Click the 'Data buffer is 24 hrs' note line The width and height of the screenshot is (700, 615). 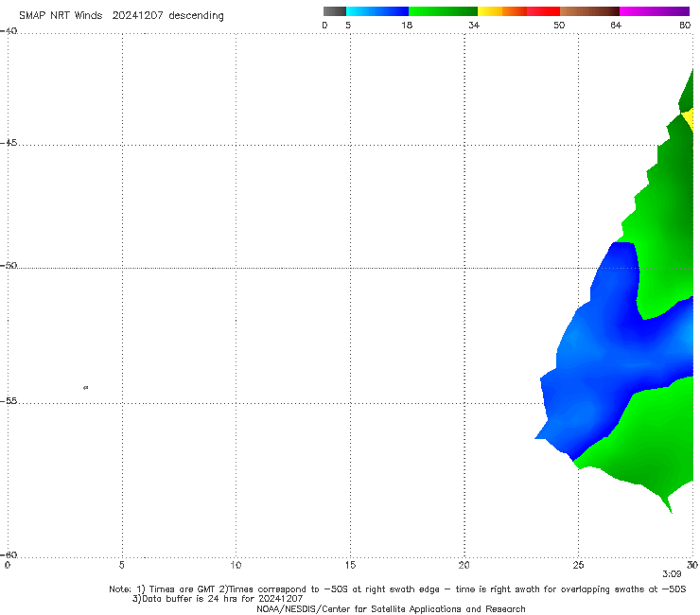click(218, 599)
